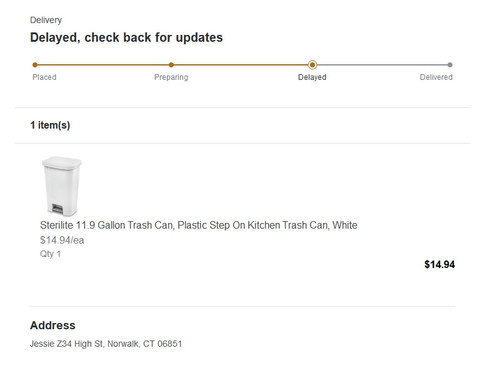Click the Address section heading
The width and height of the screenshot is (500, 391).
(53, 325)
